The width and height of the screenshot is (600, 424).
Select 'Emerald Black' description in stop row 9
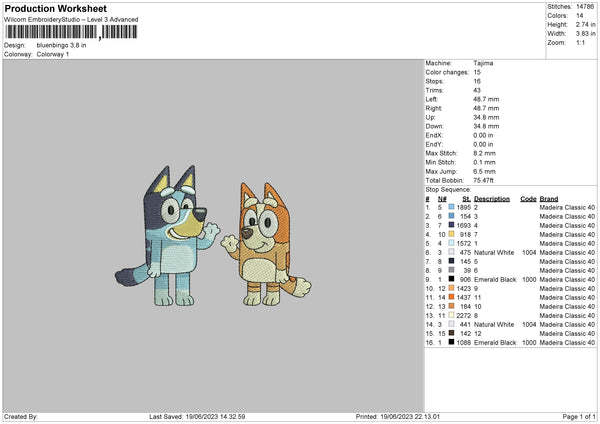coord(495,279)
